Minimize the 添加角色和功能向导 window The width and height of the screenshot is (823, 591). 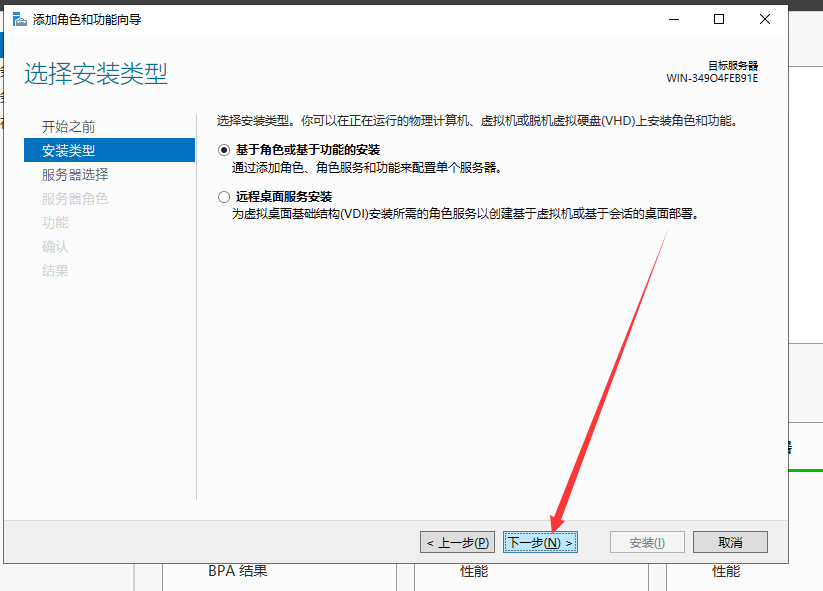(x=672, y=19)
